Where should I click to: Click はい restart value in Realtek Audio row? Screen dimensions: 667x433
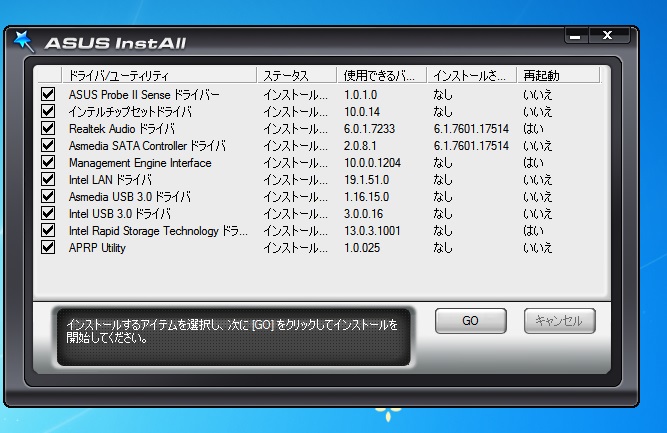pyautogui.click(x=533, y=128)
